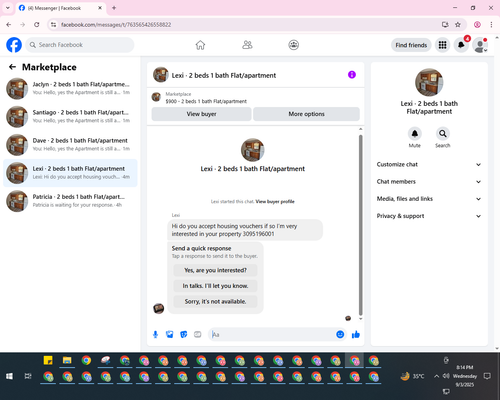
Task: Open the Santiago conversation
Action: pyautogui.click(x=70, y=117)
